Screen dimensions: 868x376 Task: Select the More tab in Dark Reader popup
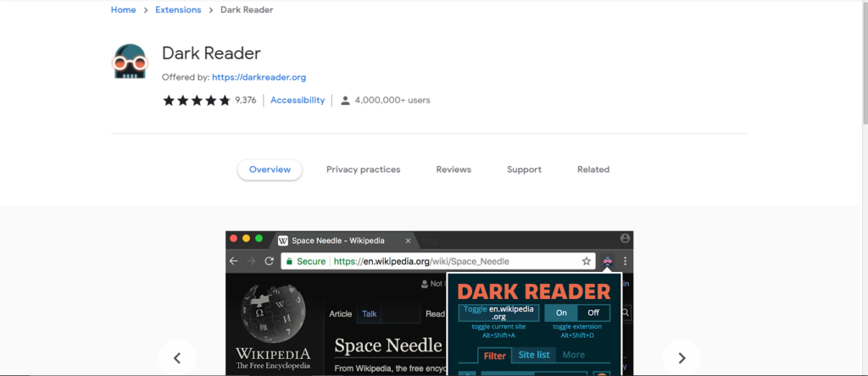574,355
